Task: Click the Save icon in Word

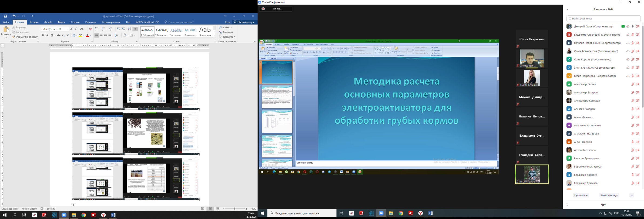Action: click(x=5, y=16)
